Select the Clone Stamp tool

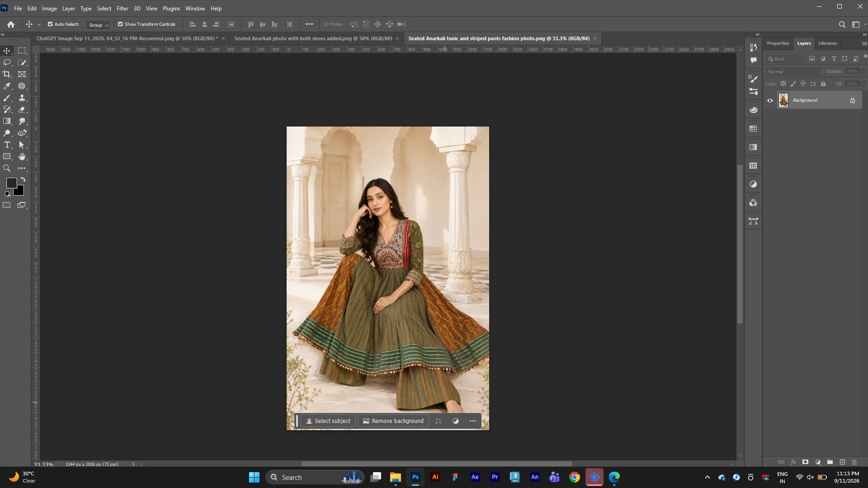tap(22, 98)
